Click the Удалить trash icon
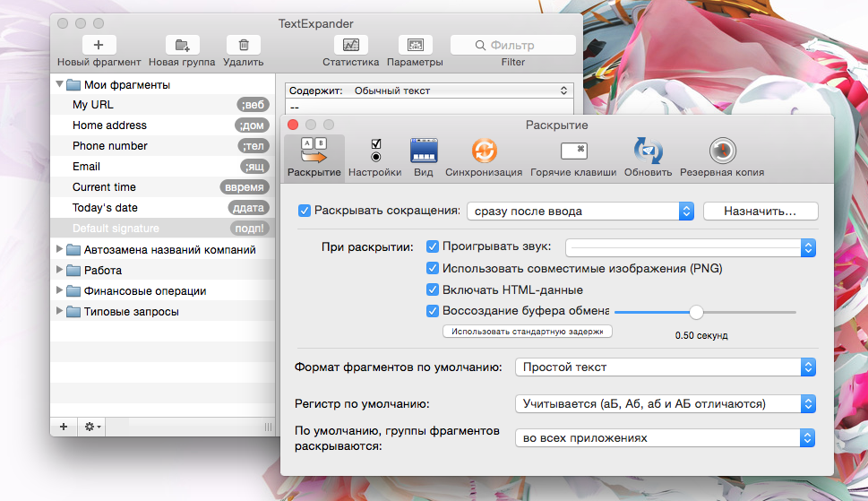This screenshot has height=501, width=868. 243,45
